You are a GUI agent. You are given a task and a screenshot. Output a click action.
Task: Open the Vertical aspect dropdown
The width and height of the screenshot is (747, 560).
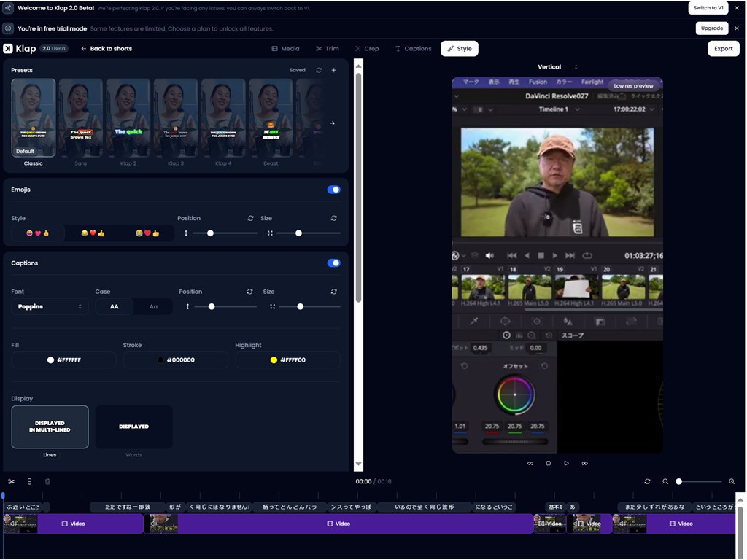(557, 66)
